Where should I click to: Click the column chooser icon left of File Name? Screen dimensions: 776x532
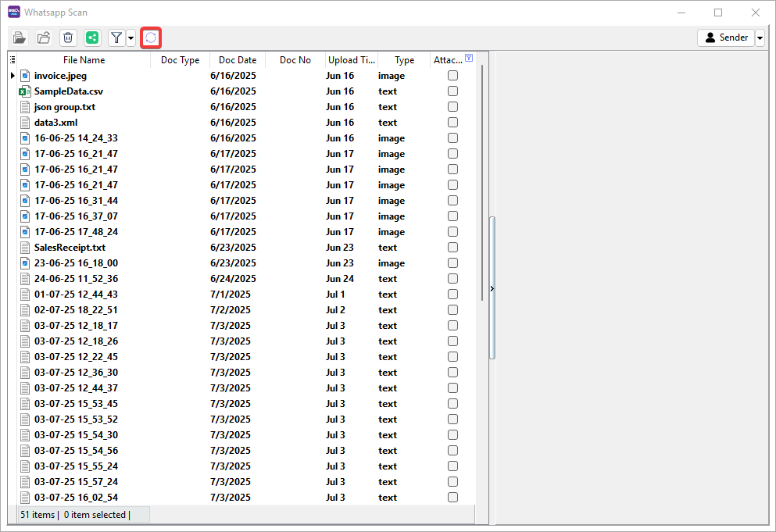(13, 59)
